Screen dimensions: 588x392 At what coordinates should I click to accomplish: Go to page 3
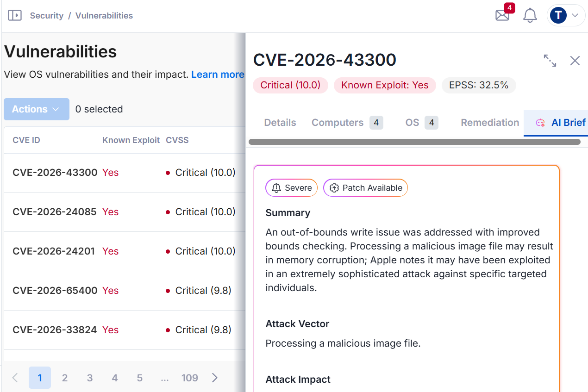click(x=90, y=378)
